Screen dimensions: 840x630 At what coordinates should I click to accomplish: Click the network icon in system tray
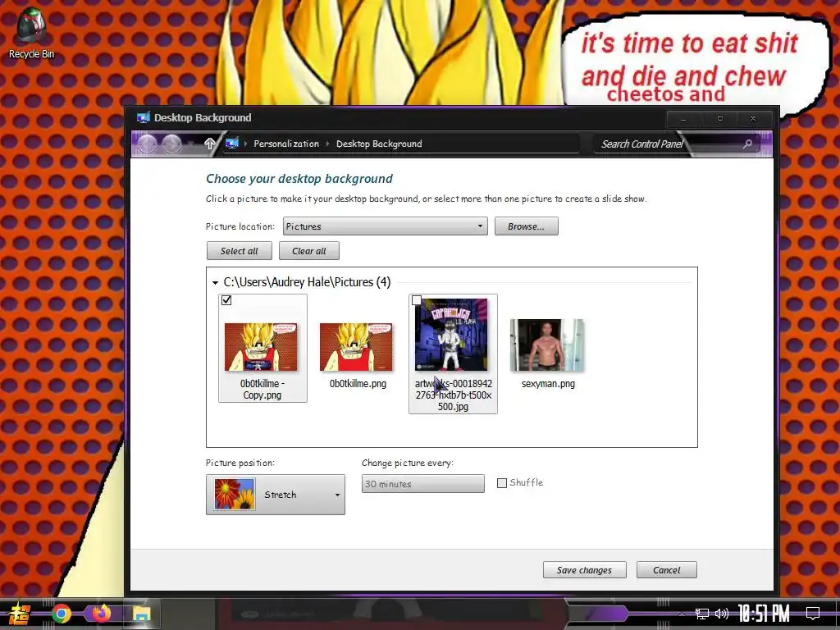point(702,614)
